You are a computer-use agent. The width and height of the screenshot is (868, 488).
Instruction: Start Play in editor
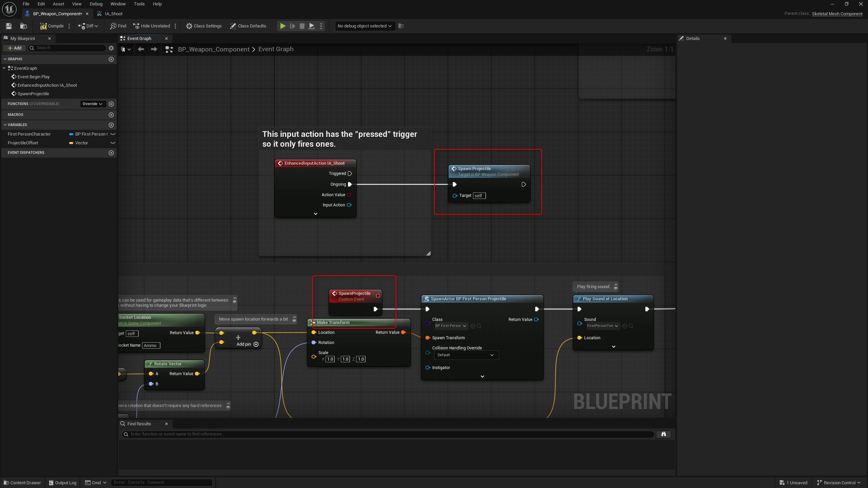[282, 26]
